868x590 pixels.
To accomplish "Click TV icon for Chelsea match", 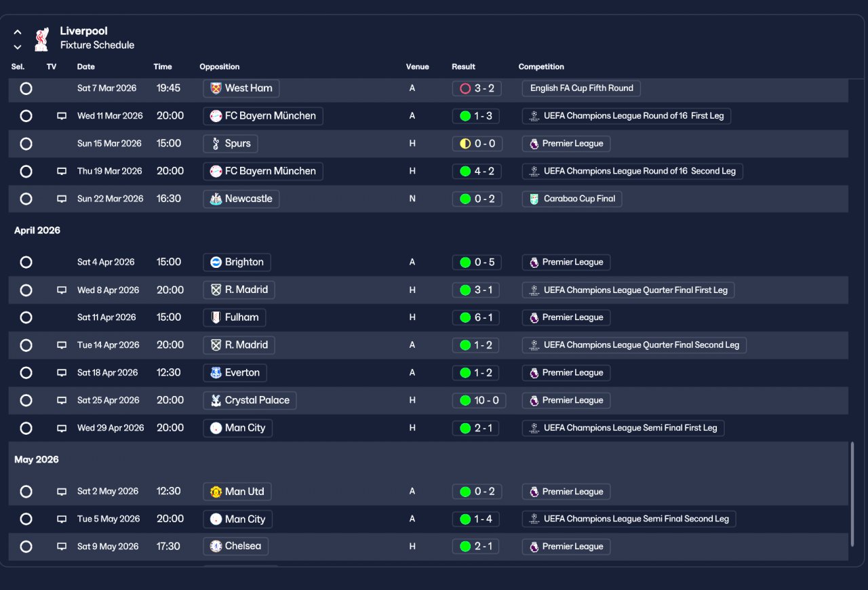I will tap(62, 547).
